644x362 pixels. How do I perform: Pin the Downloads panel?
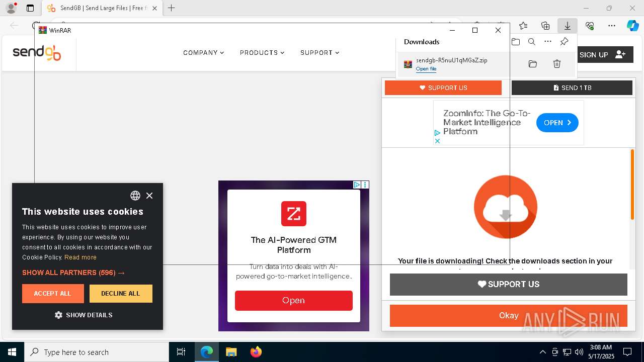point(565,42)
